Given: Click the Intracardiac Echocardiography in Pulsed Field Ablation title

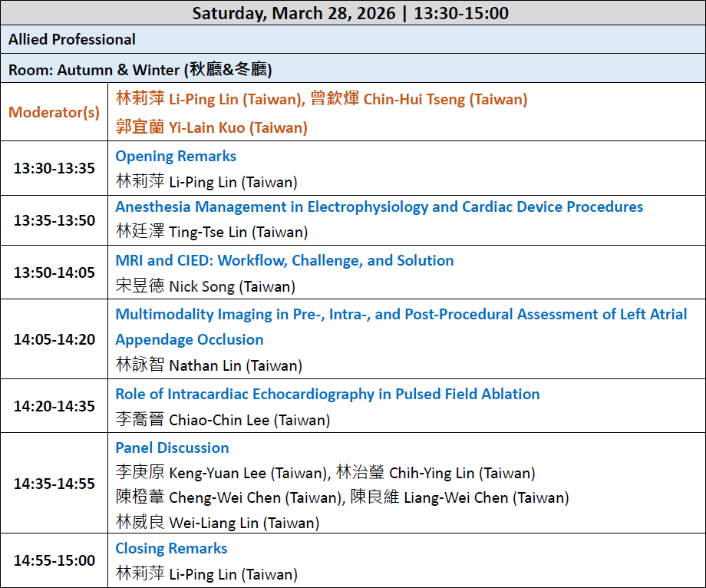Looking at the screenshot, I should coord(328,394).
